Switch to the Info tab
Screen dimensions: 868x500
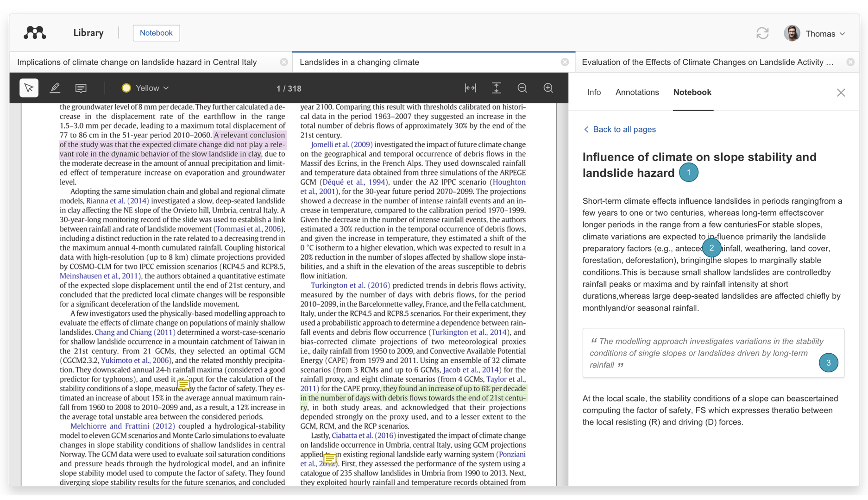coord(594,92)
